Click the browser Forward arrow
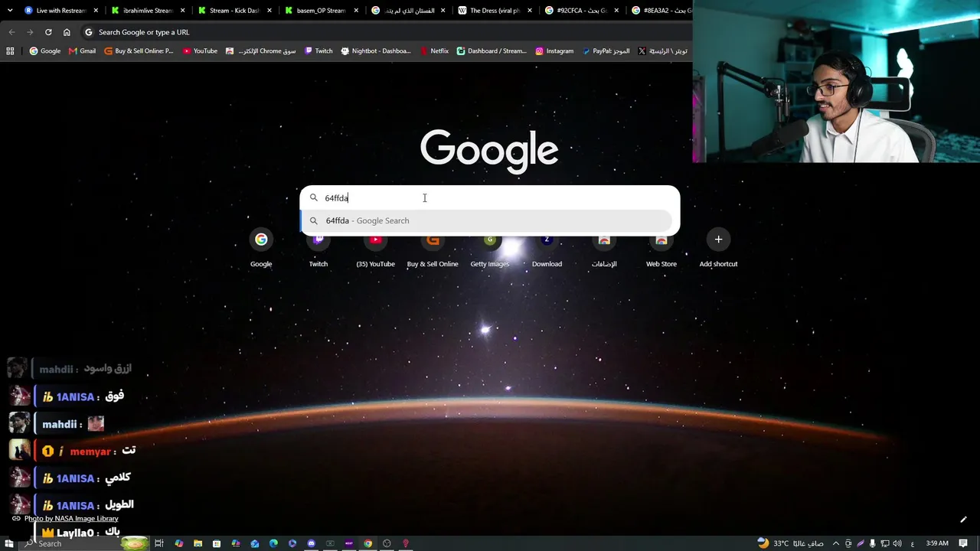 tap(30, 32)
